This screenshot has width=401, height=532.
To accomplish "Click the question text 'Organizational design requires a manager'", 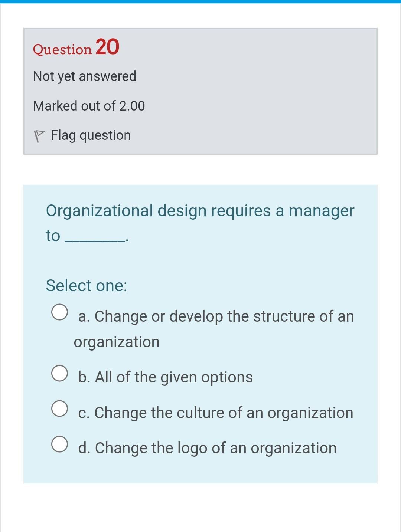I will pos(200,211).
